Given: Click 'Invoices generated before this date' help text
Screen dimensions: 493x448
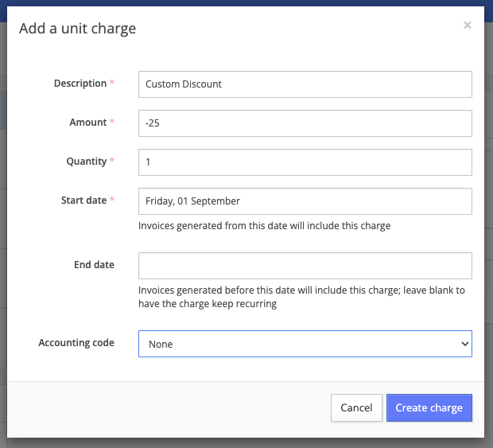Looking at the screenshot, I should pos(301,297).
